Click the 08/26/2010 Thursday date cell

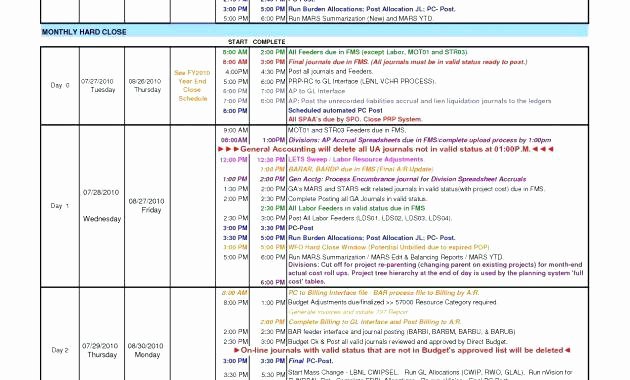pyautogui.click(x=145, y=86)
